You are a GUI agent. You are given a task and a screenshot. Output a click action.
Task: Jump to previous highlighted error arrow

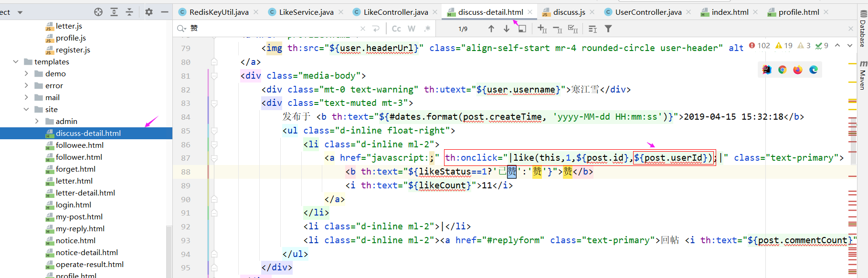(x=837, y=45)
